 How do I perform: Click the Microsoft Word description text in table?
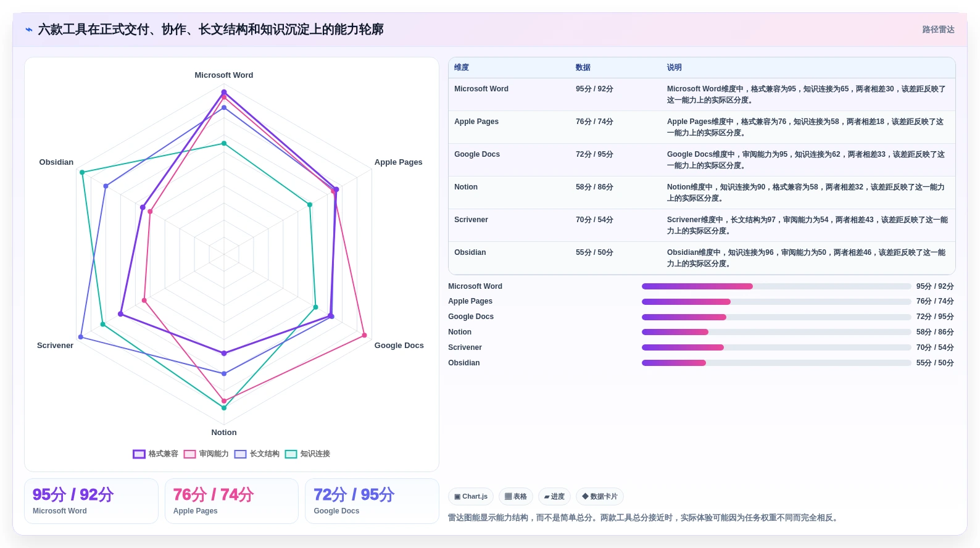[x=807, y=94]
